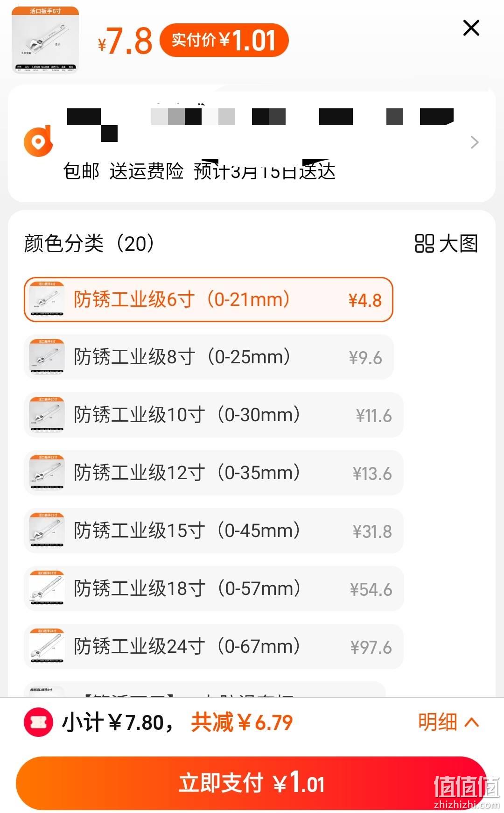The height and width of the screenshot is (813, 504).
Task: Choose 防锈工业级12寸 (0-35mm) variant
Action: click(x=214, y=473)
